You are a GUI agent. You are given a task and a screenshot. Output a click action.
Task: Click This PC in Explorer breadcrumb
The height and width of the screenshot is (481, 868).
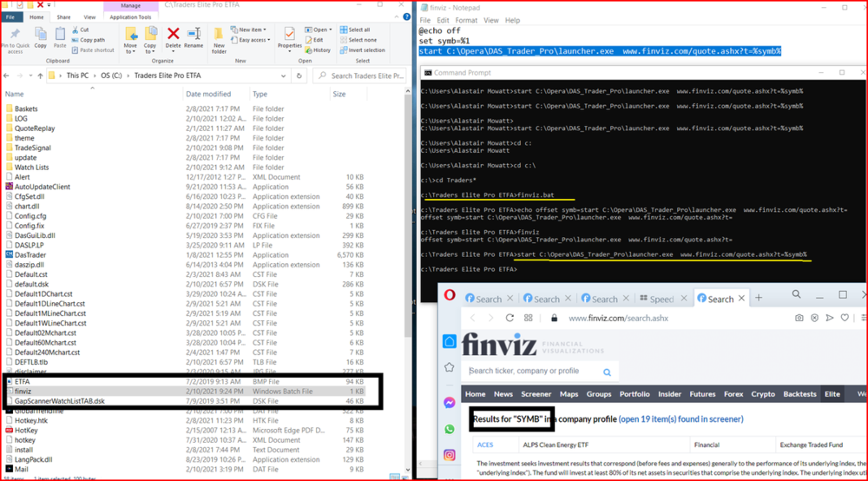pyautogui.click(x=77, y=76)
